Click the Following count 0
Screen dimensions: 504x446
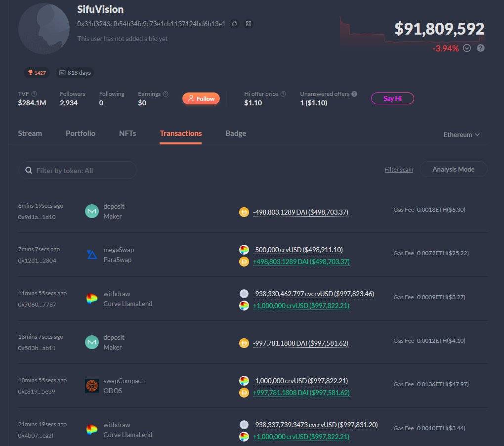pos(101,103)
